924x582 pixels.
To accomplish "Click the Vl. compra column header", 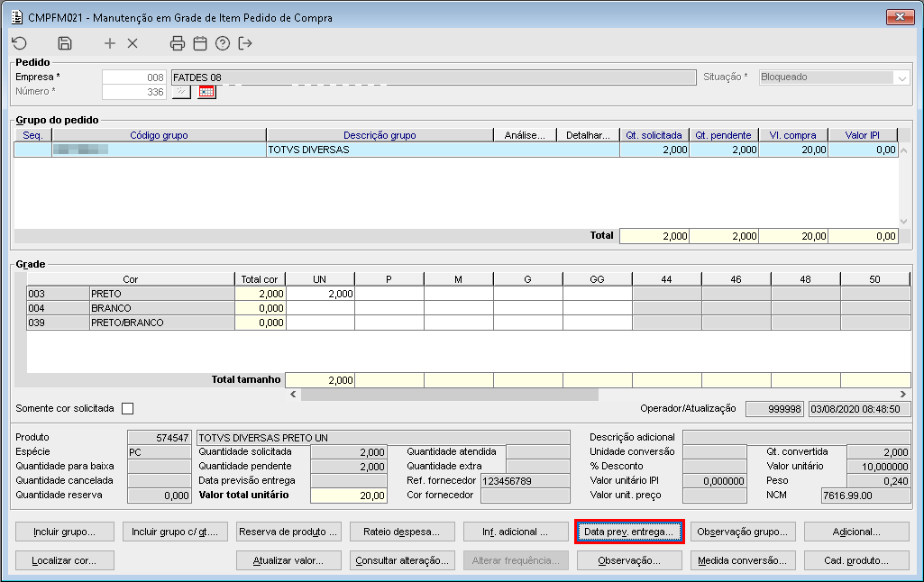I will pos(793,135).
